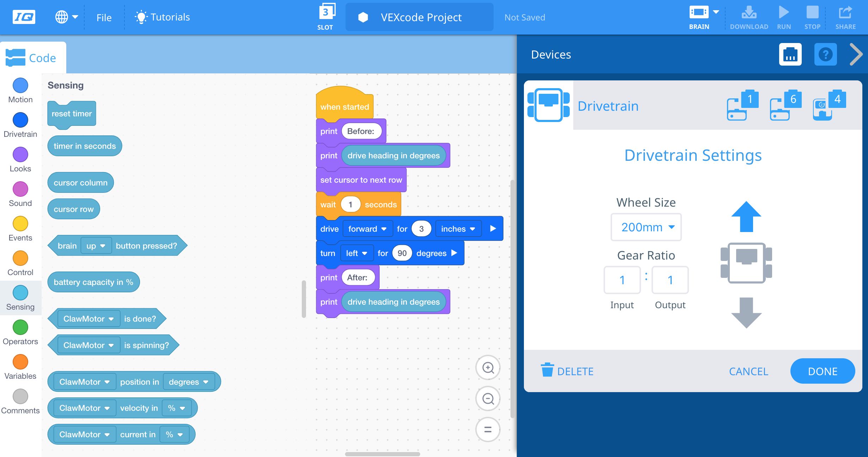The image size is (868, 457).
Task: Click the DONE button in Drivetrain settings
Action: pyautogui.click(x=823, y=371)
